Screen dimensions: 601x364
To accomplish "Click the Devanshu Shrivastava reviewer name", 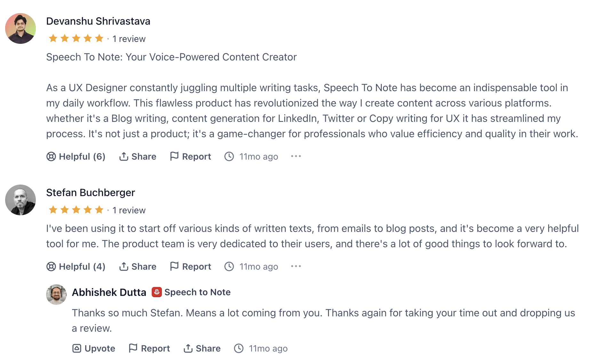I will 98,21.
